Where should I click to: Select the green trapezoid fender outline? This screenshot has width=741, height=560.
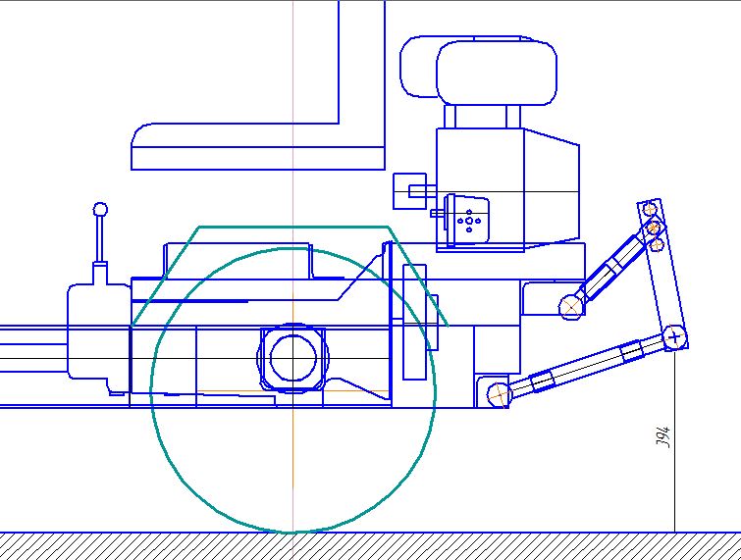coord(290,276)
